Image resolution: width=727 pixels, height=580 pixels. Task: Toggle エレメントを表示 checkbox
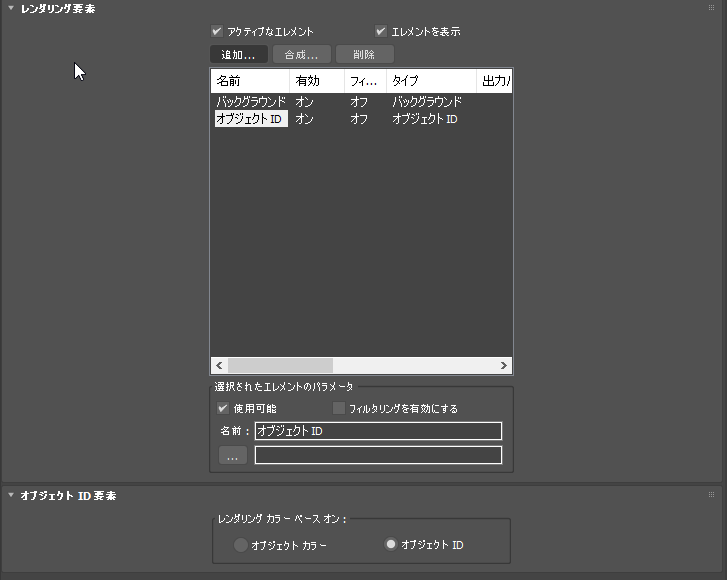[381, 31]
